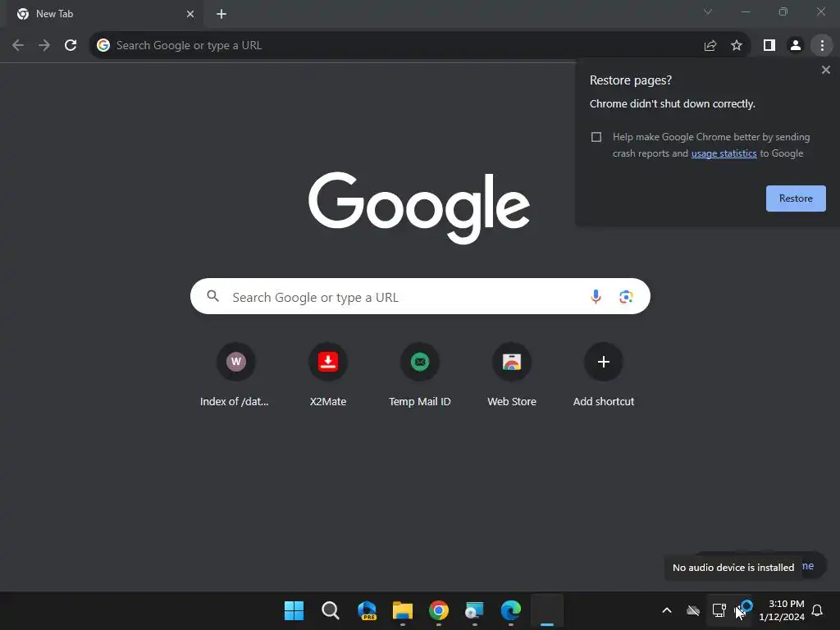Open the Windows Start menu

(x=294, y=610)
